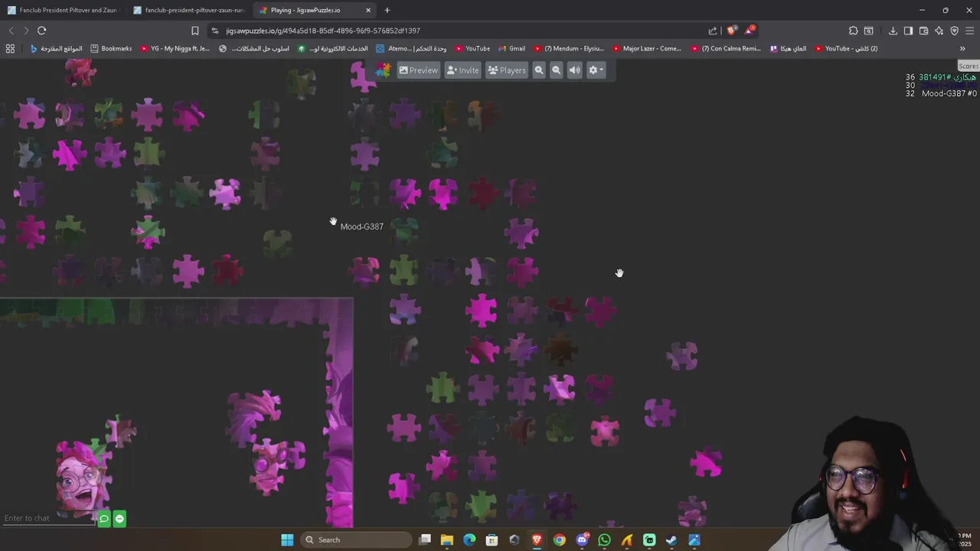Collapse chat using the green minus icon
This screenshot has width=980, height=551.
119,519
